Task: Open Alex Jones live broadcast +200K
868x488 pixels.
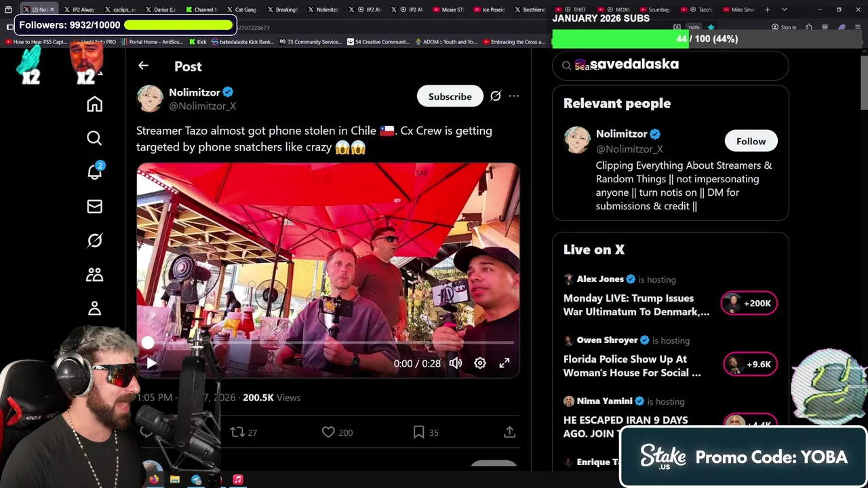Action: pyautogui.click(x=749, y=303)
